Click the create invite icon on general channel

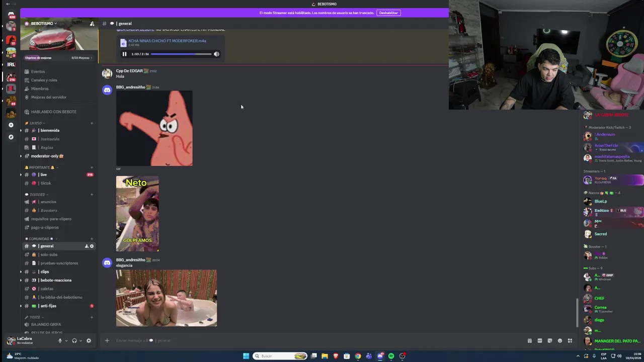[x=87, y=246]
